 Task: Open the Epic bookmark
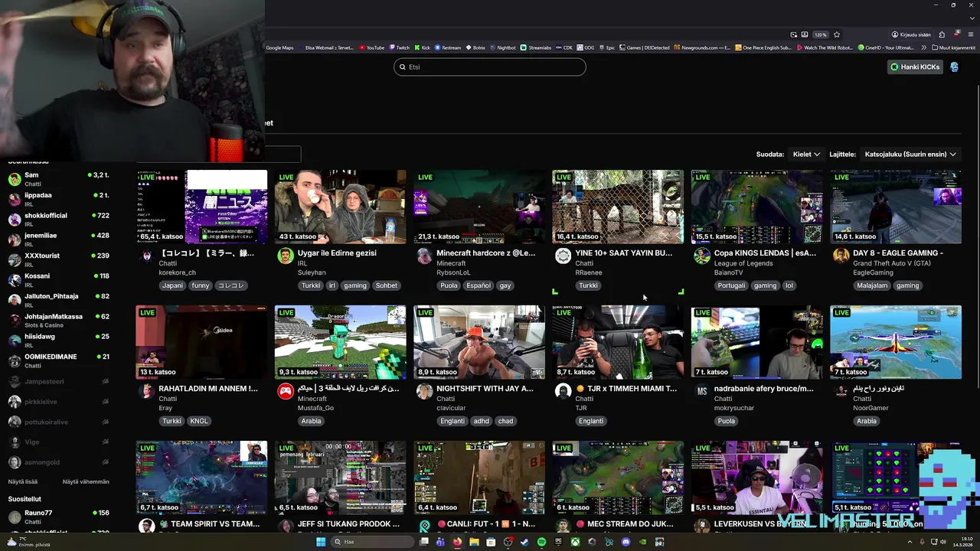coord(606,47)
